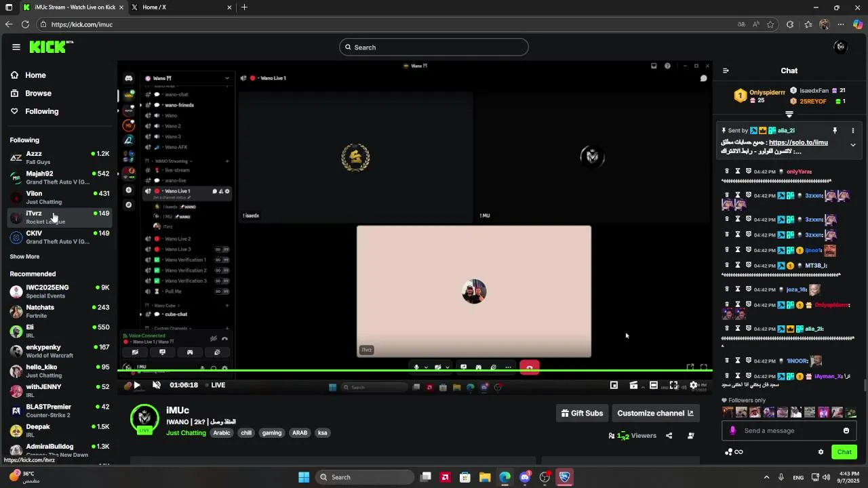Expand the chat leaderboard arrow
This screenshot has width=868, height=488.
[x=789, y=115]
